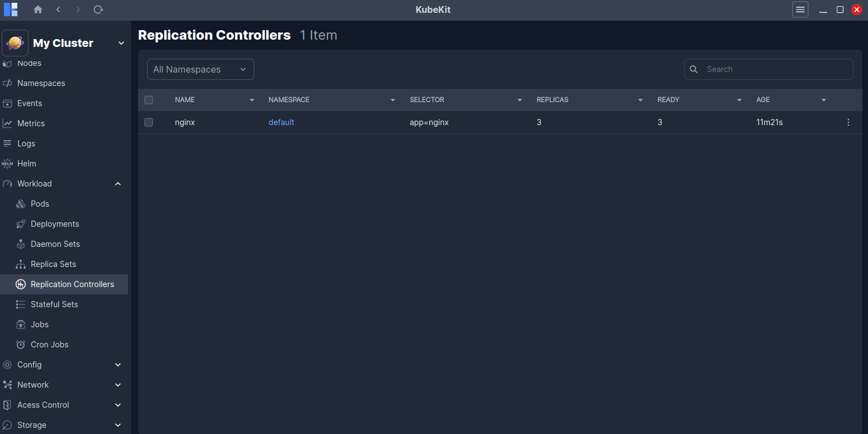Open the Helm section

point(26,163)
